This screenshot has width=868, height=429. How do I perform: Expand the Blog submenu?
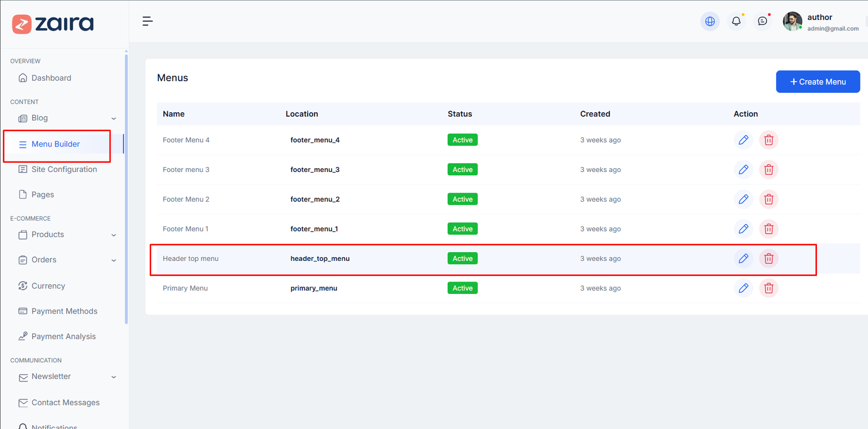[113, 118]
